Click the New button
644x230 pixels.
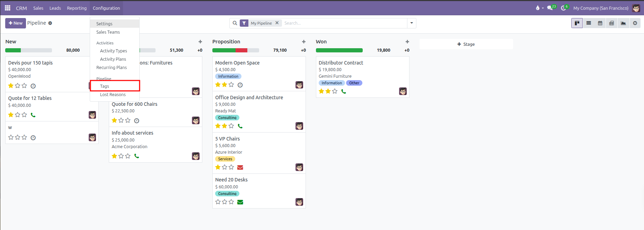[x=15, y=23]
